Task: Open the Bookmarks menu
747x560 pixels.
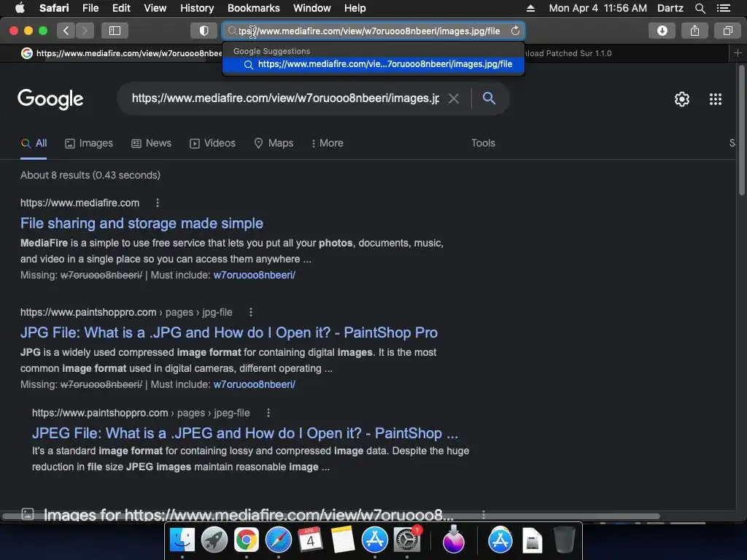Action: click(x=253, y=8)
